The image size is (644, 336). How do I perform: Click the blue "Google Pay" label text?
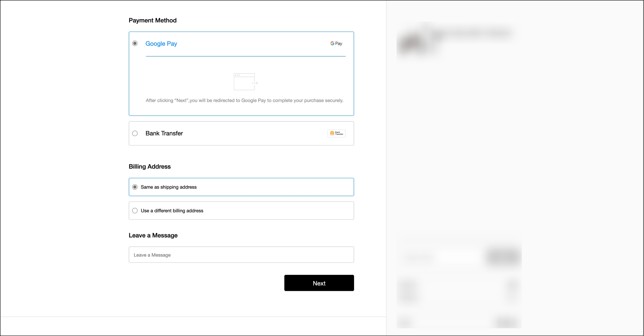[x=161, y=44]
